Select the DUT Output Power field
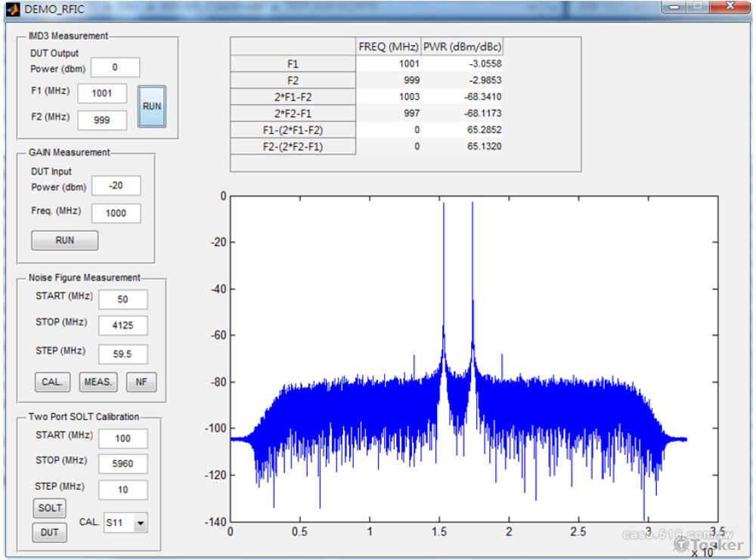 tap(116, 67)
